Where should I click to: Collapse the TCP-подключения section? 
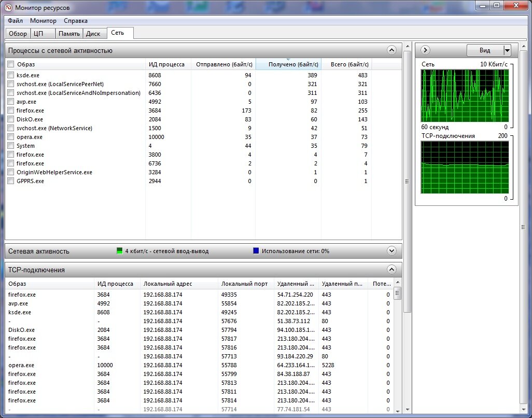pos(391,269)
